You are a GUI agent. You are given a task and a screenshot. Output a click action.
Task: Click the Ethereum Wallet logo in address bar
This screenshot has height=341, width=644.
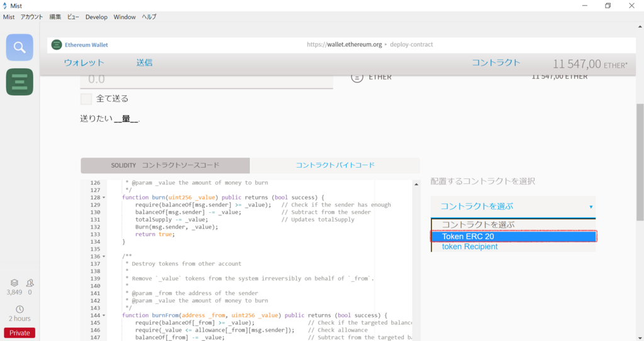[57, 45]
